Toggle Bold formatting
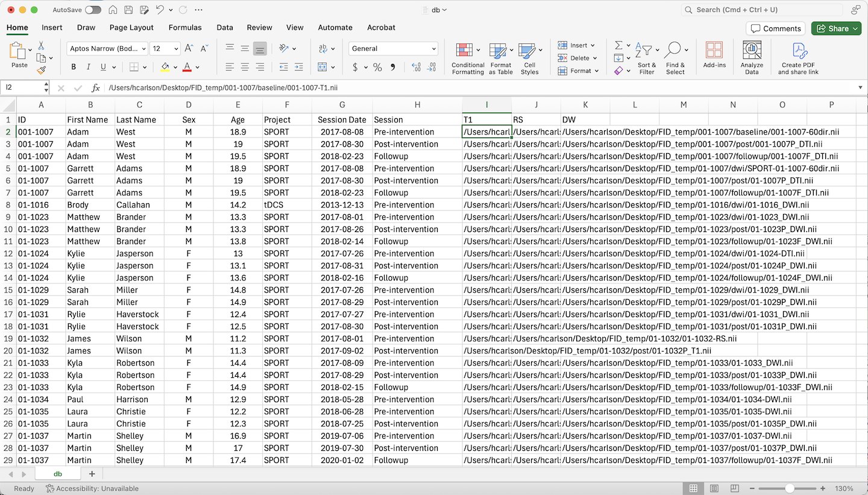Viewport: 868px width, 495px height. [x=74, y=67]
